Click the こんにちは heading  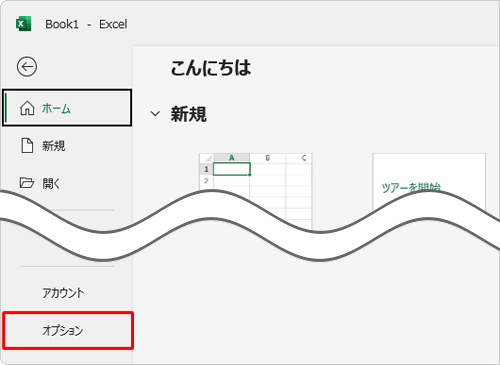tap(211, 68)
